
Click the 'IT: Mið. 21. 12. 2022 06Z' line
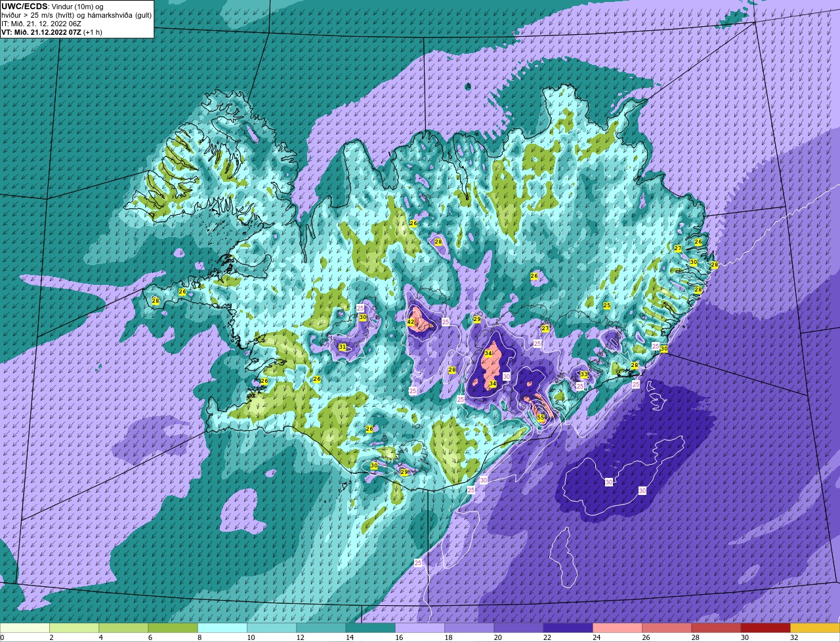point(41,24)
